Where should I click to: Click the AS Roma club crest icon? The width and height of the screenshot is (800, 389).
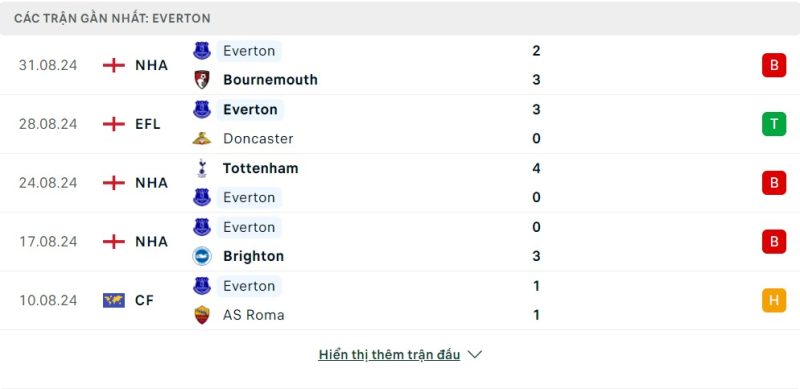[x=202, y=314]
